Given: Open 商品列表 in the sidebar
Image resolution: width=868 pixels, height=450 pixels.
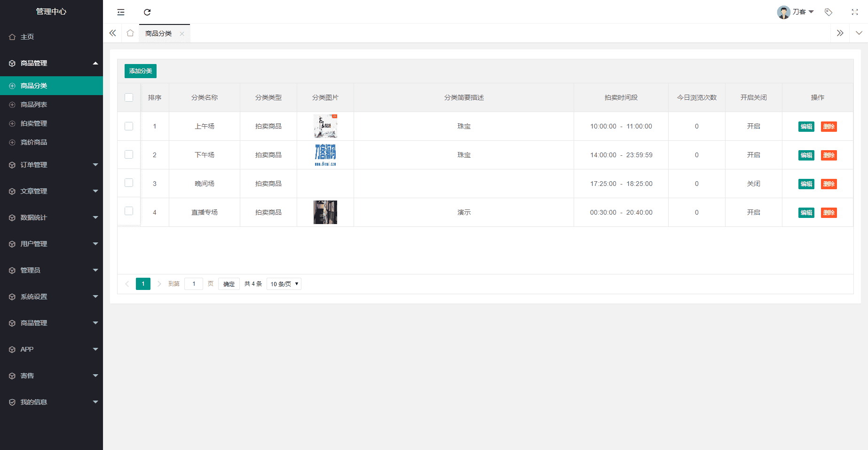Looking at the screenshot, I should click(34, 104).
